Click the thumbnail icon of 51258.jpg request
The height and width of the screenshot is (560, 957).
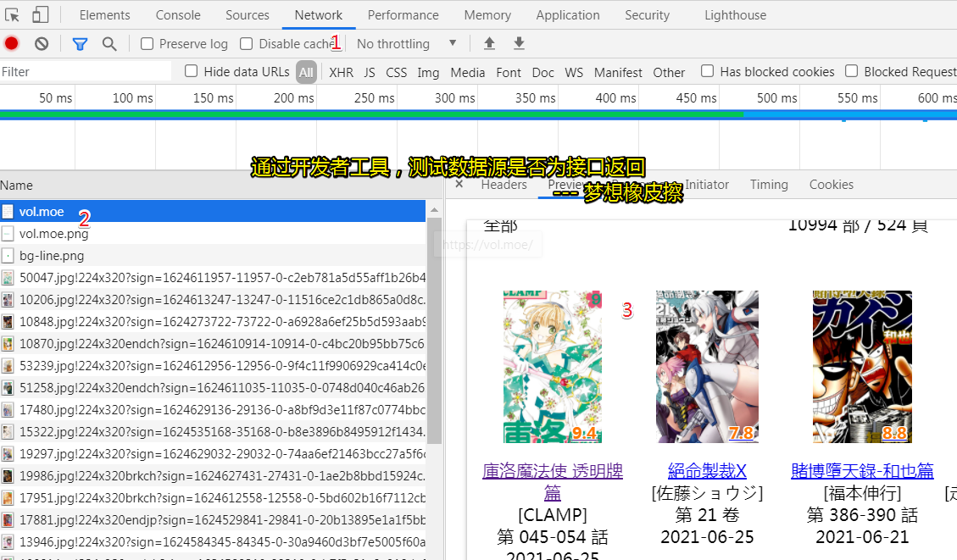tap(8, 387)
